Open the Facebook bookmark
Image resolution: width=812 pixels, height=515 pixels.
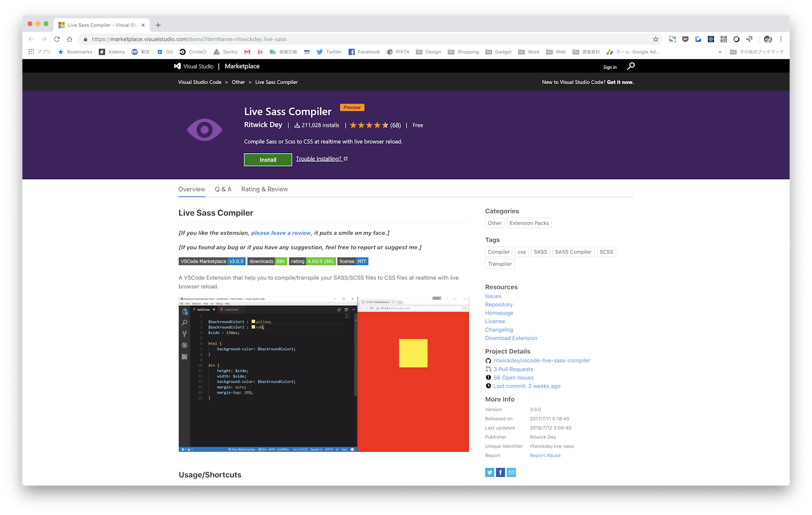tap(364, 52)
